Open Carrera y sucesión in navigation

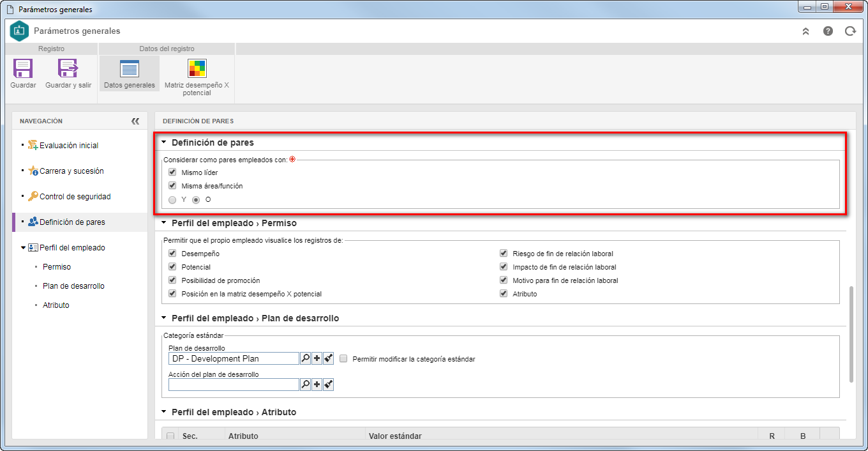click(x=71, y=171)
